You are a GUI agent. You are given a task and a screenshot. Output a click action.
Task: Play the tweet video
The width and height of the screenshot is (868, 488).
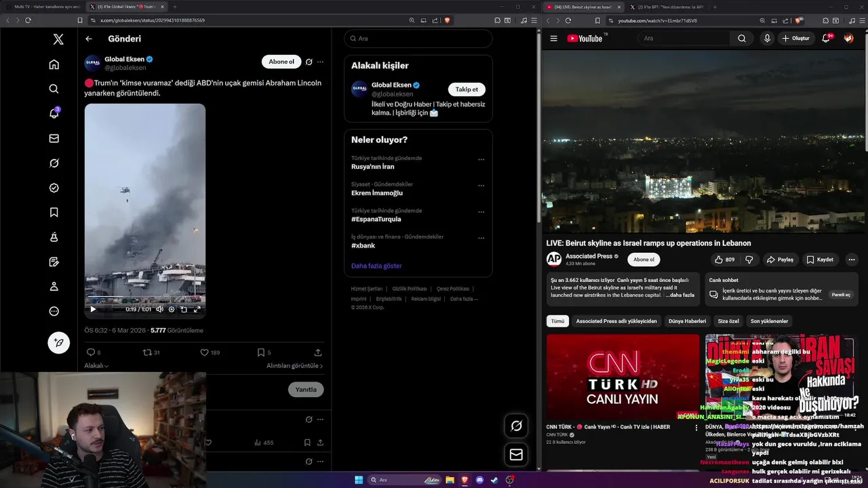[93, 309]
